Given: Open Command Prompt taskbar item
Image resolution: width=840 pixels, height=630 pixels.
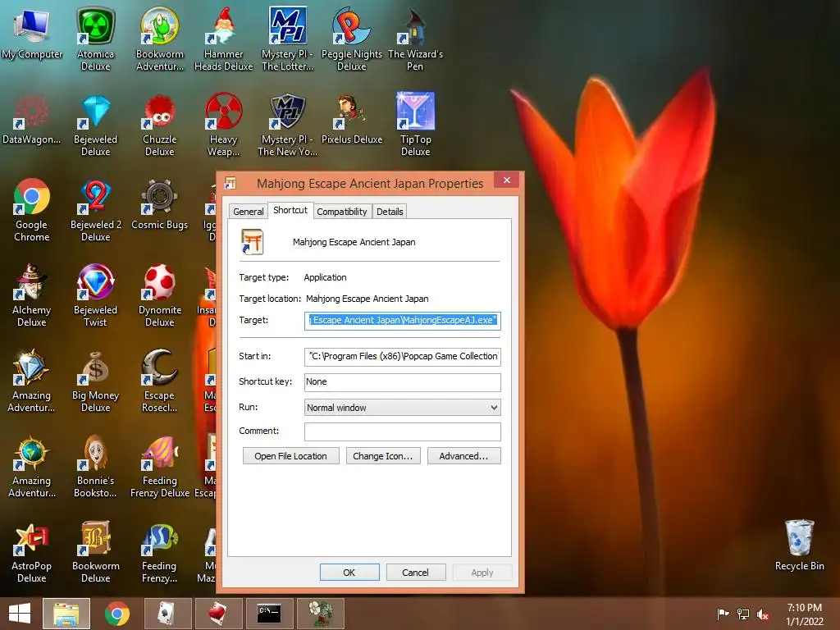Looking at the screenshot, I should click(x=269, y=614).
